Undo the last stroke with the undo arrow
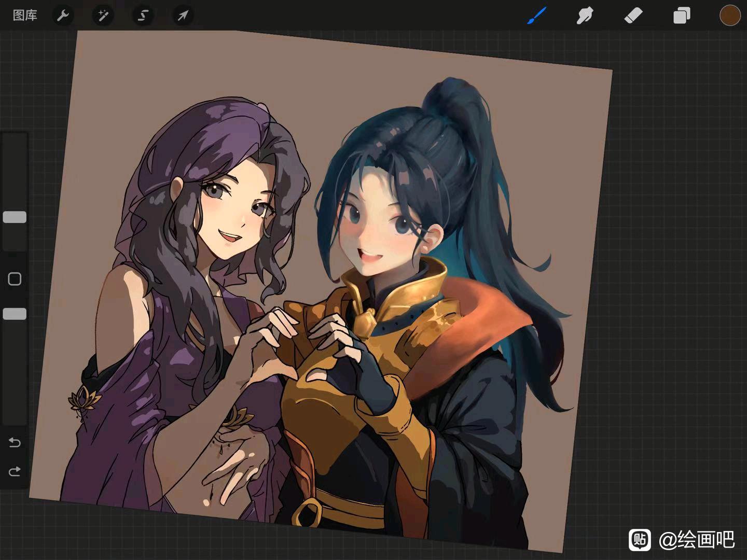Viewport: 747px width, 560px height. pos(15,442)
